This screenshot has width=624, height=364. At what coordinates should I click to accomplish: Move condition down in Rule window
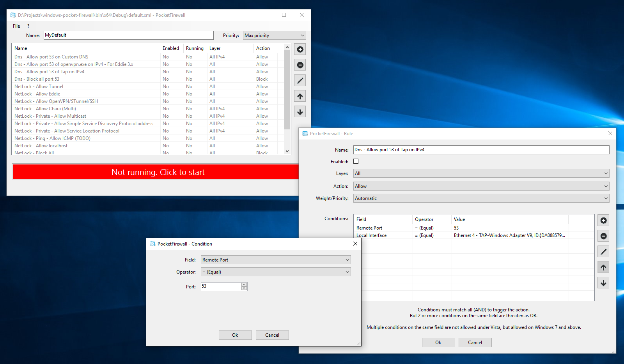pos(603,283)
